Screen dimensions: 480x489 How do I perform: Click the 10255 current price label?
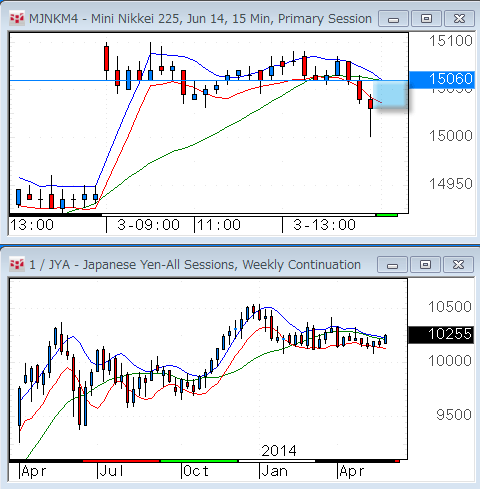(441, 334)
